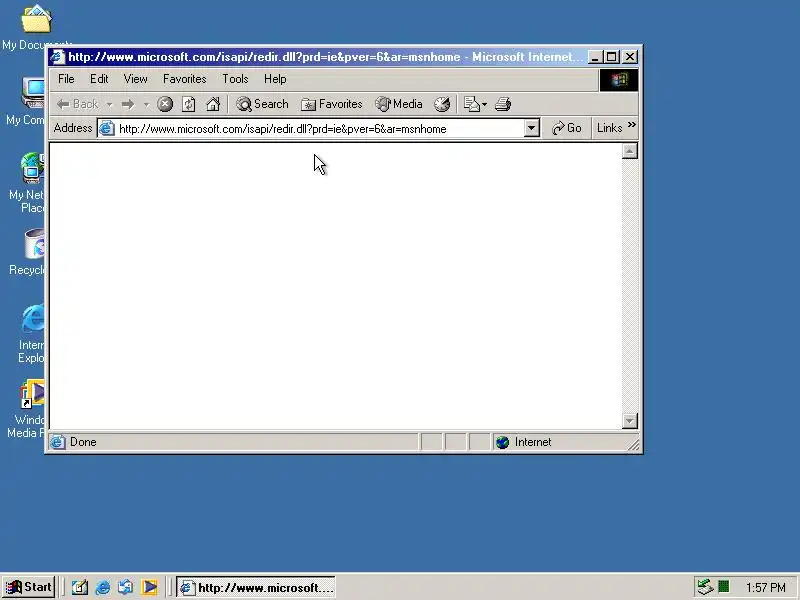Open the address bar dropdown list
Screen dimensions: 800x600
[531, 128]
